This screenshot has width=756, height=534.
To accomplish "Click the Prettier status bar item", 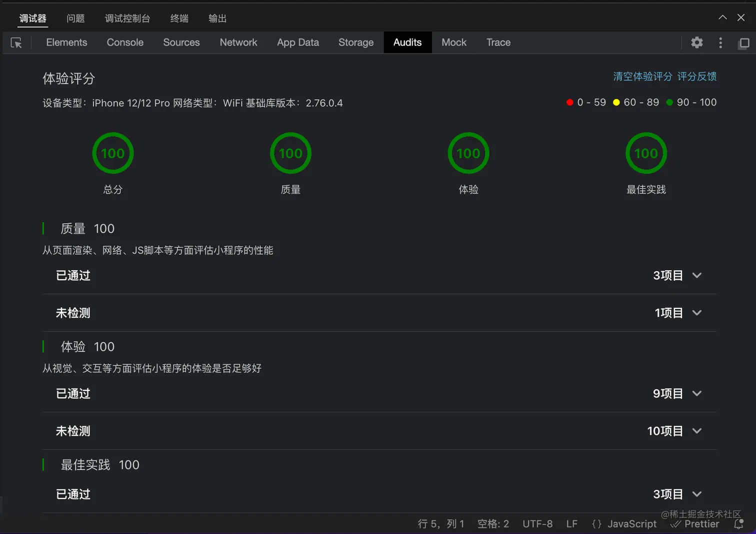I will tap(695, 524).
